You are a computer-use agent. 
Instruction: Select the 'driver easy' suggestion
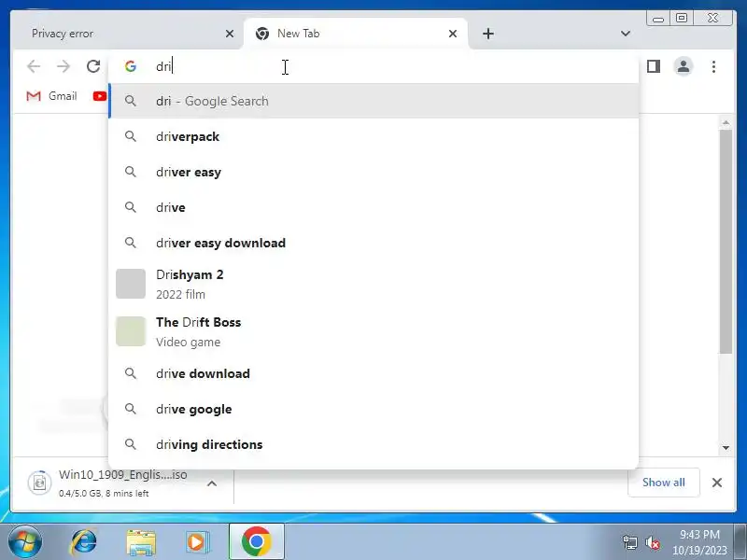[373, 172]
